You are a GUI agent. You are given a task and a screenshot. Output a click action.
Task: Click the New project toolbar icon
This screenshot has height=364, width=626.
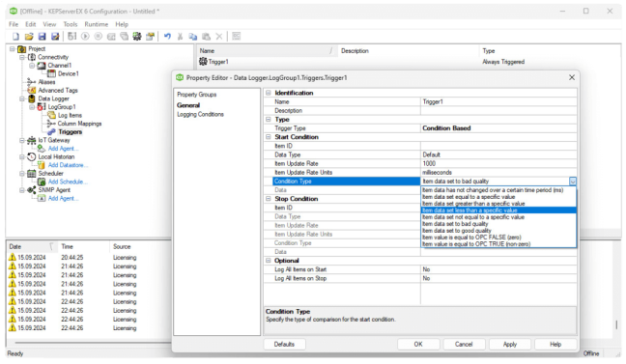tap(15, 37)
